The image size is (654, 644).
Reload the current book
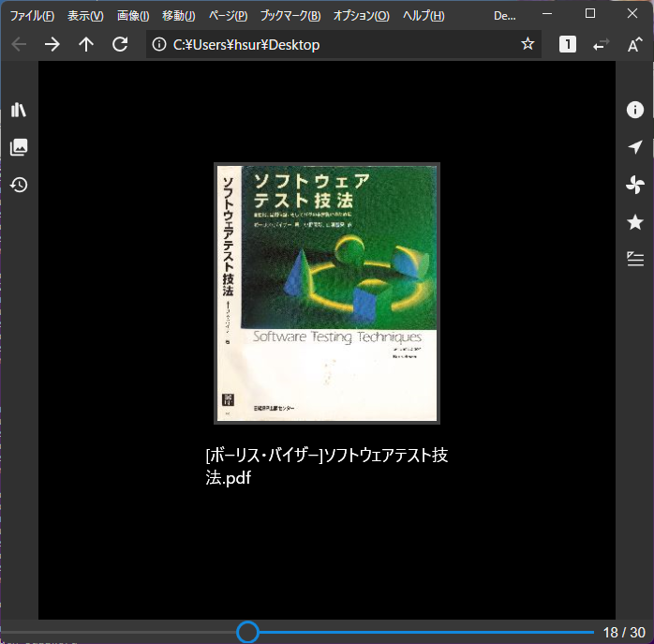pos(120,44)
